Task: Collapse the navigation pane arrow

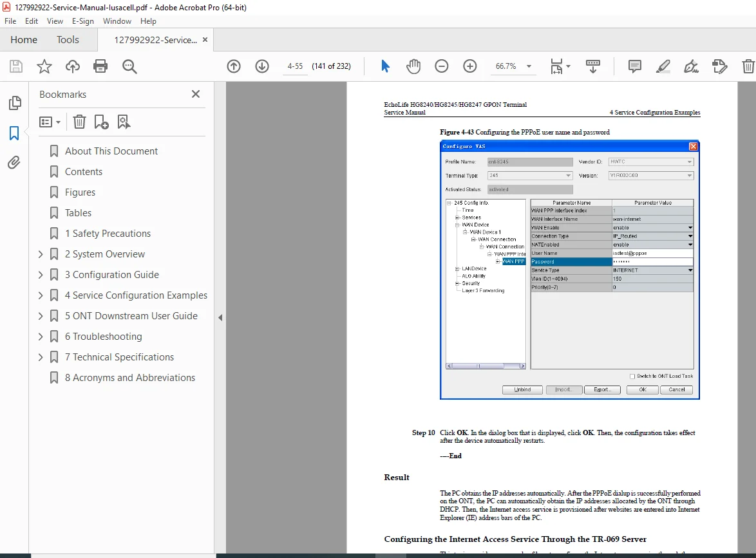Action: click(x=220, y=317)
